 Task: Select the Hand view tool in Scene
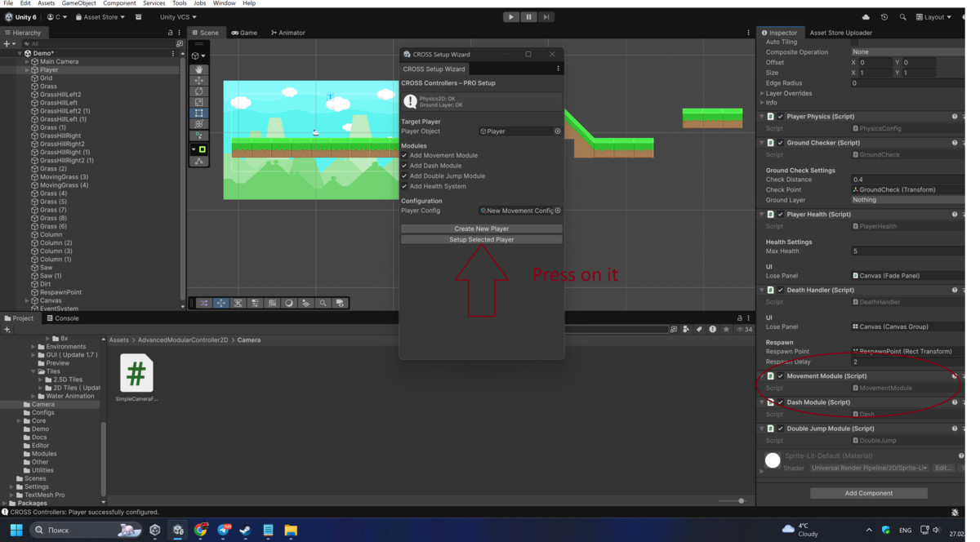click(199, 70)
